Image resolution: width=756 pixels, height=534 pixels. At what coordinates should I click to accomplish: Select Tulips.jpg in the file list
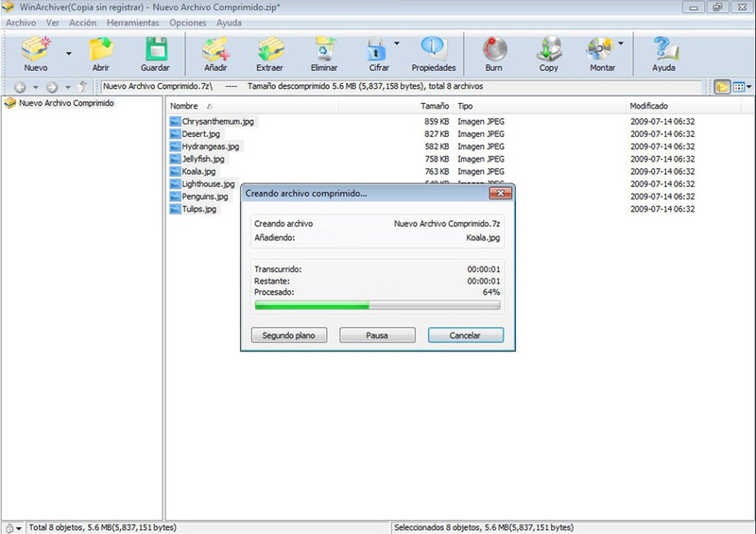tap(199, 210)
